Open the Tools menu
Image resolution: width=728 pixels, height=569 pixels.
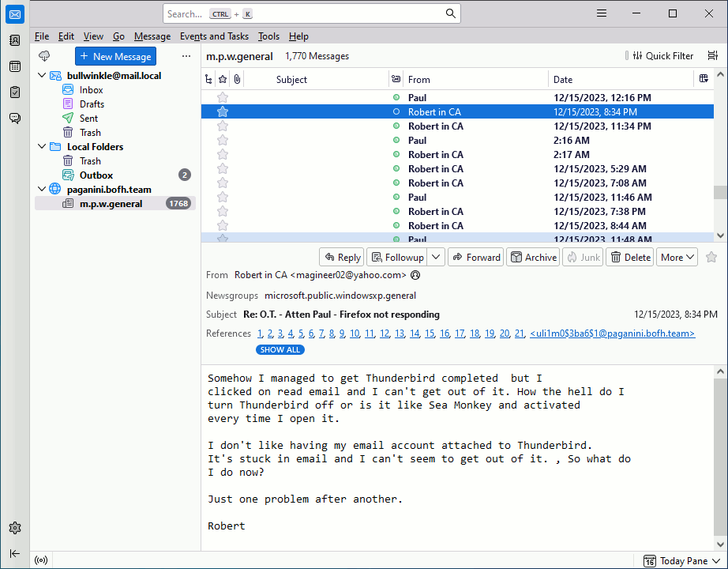pyautogui.click(x=268, y=36)
